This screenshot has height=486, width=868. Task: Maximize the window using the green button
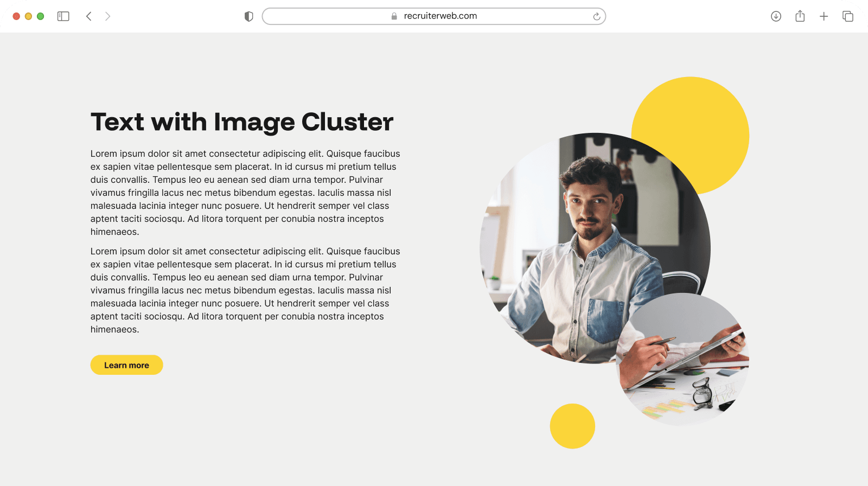tap(40, 16)
